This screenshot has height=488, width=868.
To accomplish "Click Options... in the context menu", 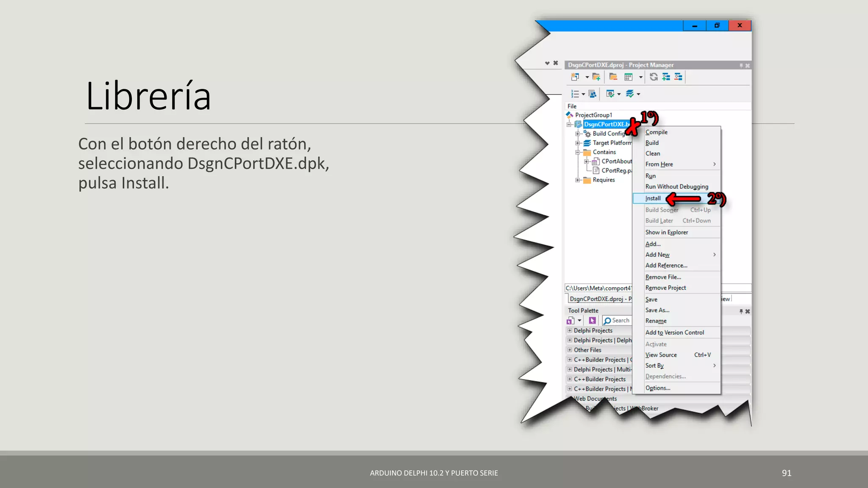I will click(658, 388).
